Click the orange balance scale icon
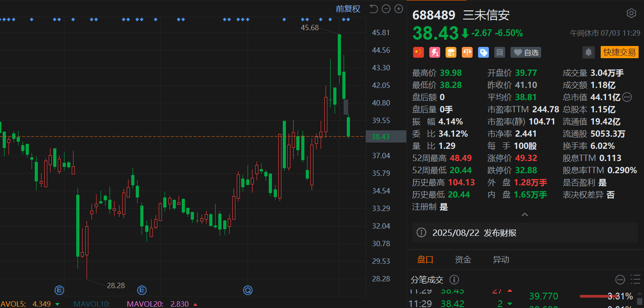This screenshot has height=308, width=644. pos(467,52)
